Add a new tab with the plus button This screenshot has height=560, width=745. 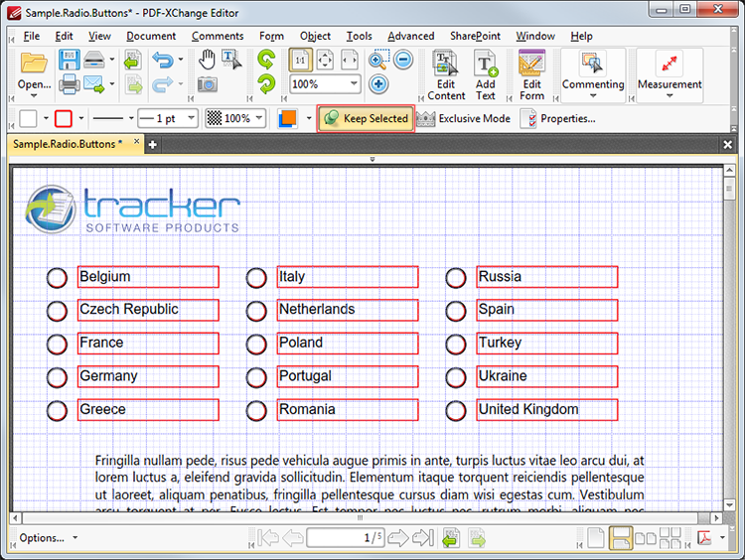coord(152,145)
